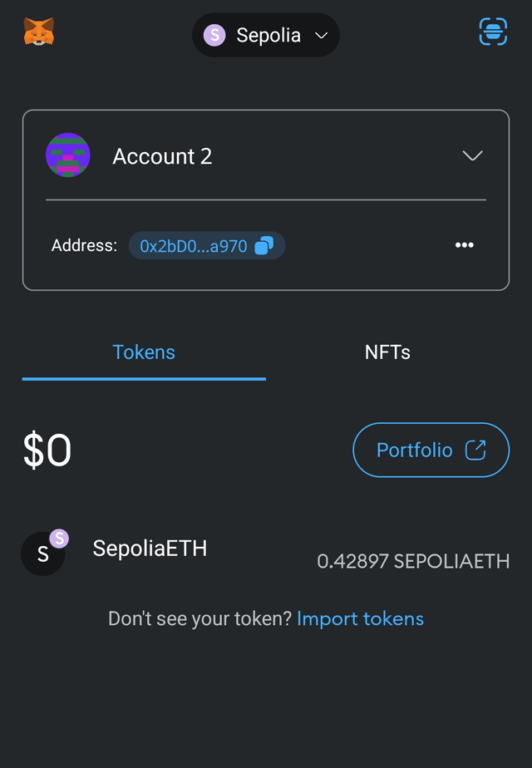Copy the wallet address via copy icon

point(264,246)
